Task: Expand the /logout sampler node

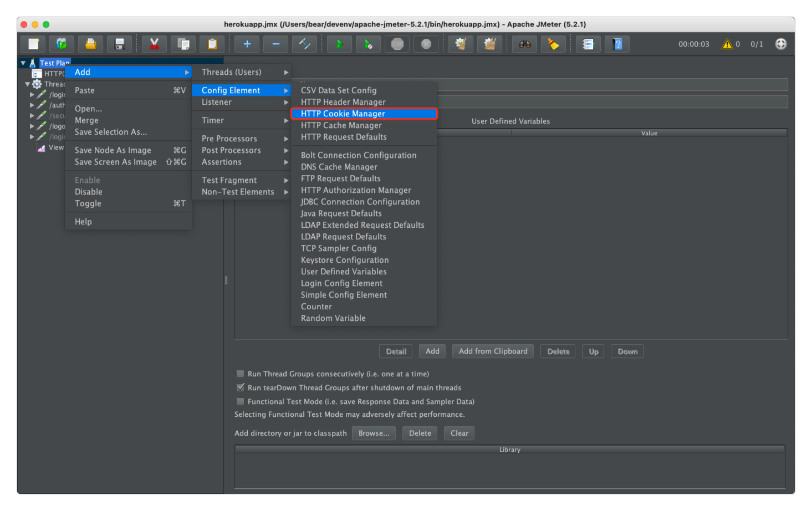Action: 32,126
